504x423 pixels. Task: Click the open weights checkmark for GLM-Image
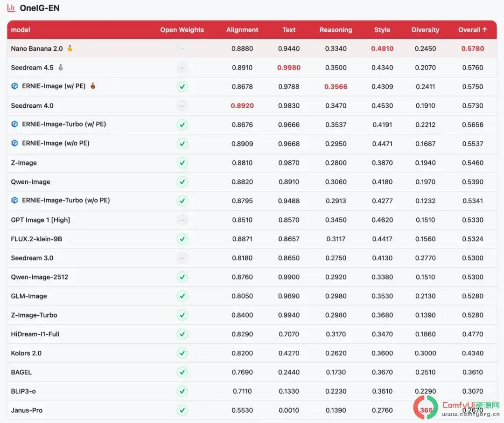point(182,296)
